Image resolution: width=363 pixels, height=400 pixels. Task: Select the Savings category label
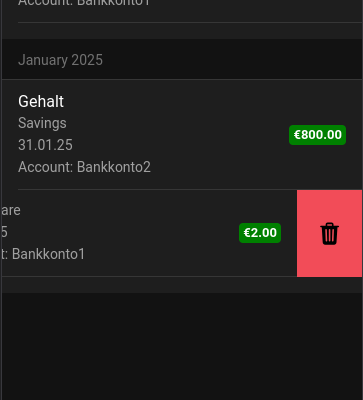pyautogui.click(x=42, y=123)
